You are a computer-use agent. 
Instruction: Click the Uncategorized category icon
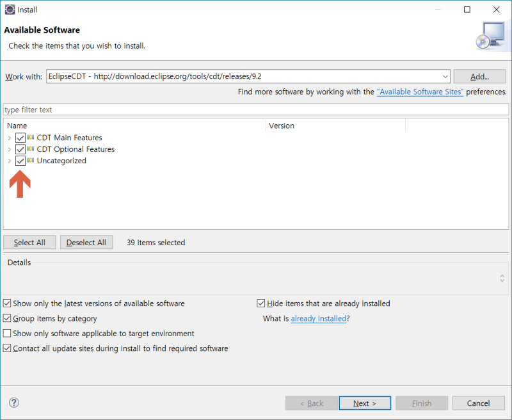(x=30, y=160)
